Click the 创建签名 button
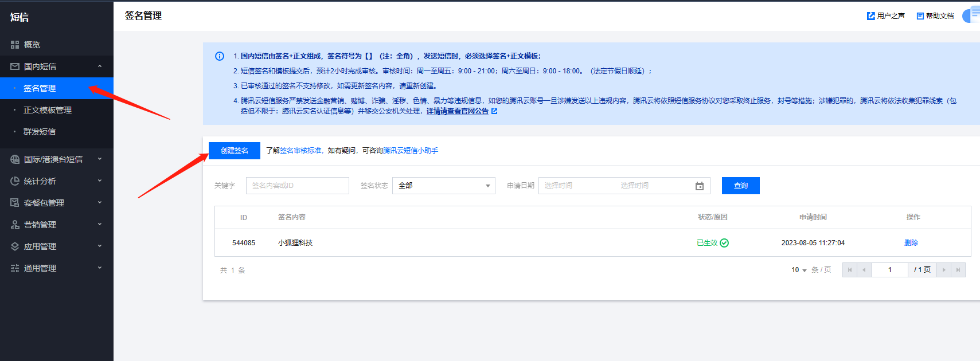This screenshot has width=980, height=361. [235, 151]
